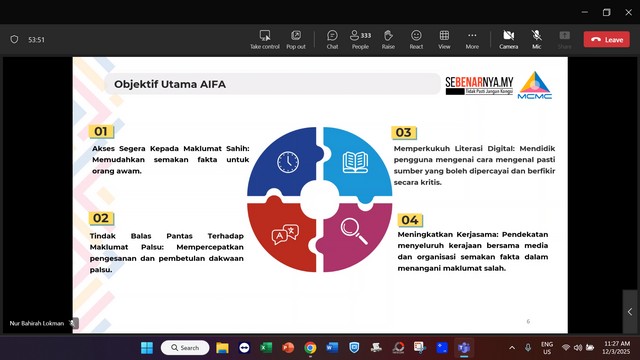This screenshot has height=360, width=640.
Task: Click the slide page number 6
Action: 528,322
